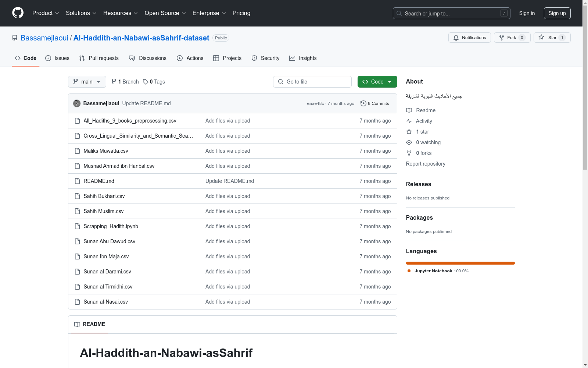Click file icon beside Sunan al Tirmidhi.csv
This screenshot has height=368, width=588.
pyautogui.click(x=77, y=287)
